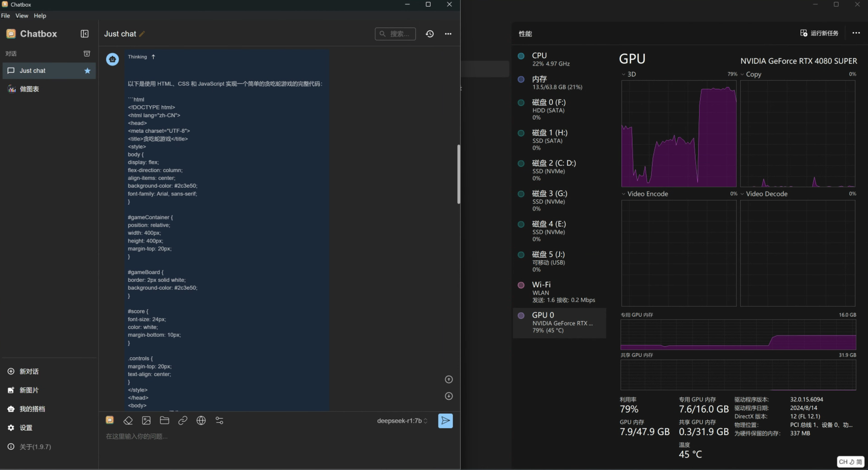
Task: Click the eraser icon in chat toolbar
Action: coord(128,421)
